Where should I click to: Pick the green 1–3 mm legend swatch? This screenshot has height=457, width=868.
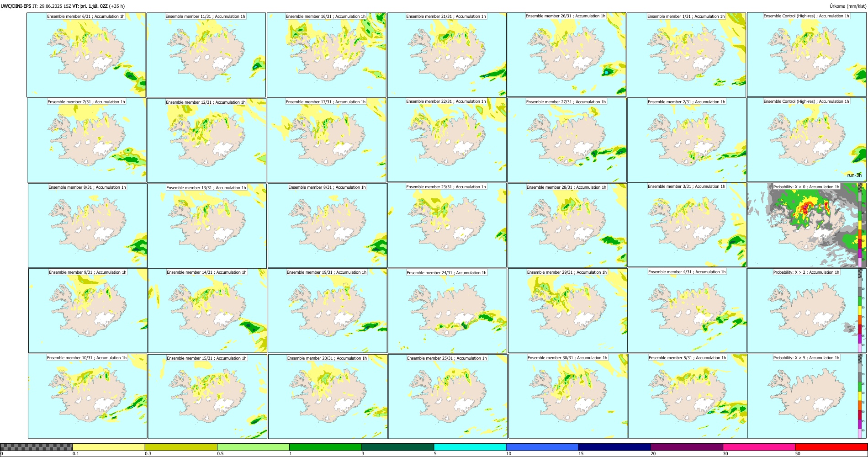(325, 447)
